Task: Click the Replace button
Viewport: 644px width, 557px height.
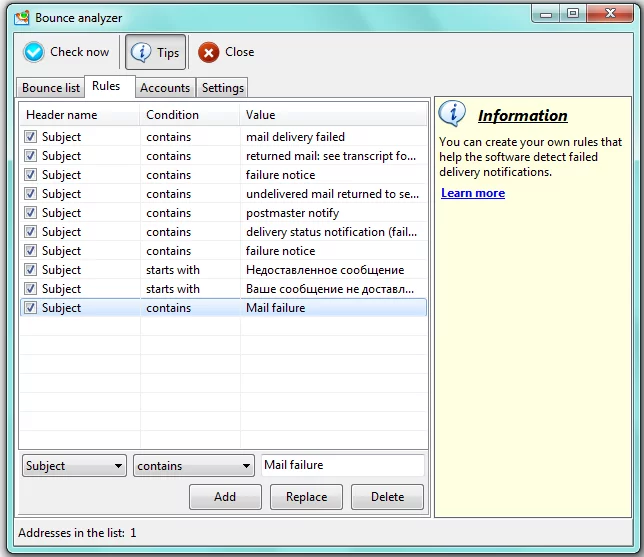Action: [x=306, y=497]
